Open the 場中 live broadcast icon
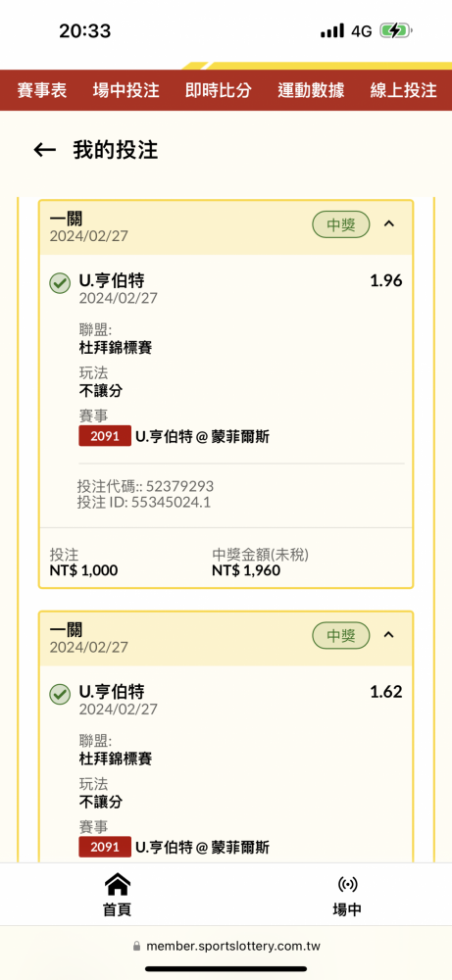The height and width of the screenshot is (980, 452). (x=347, y=884)
